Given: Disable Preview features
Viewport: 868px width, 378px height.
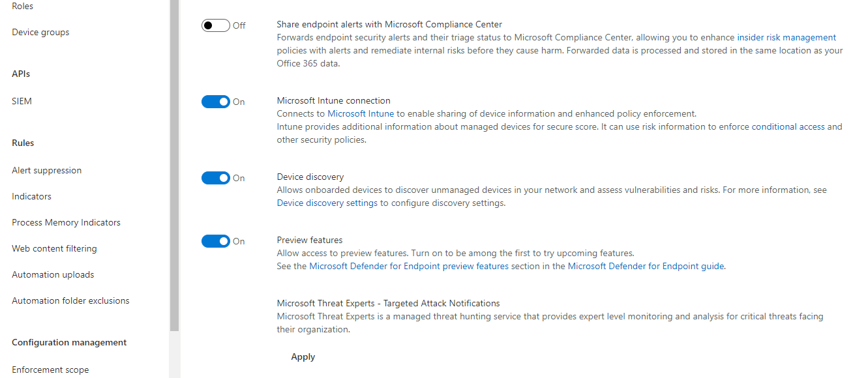Looking at the screenshot, I should click(x=217, y=241).
